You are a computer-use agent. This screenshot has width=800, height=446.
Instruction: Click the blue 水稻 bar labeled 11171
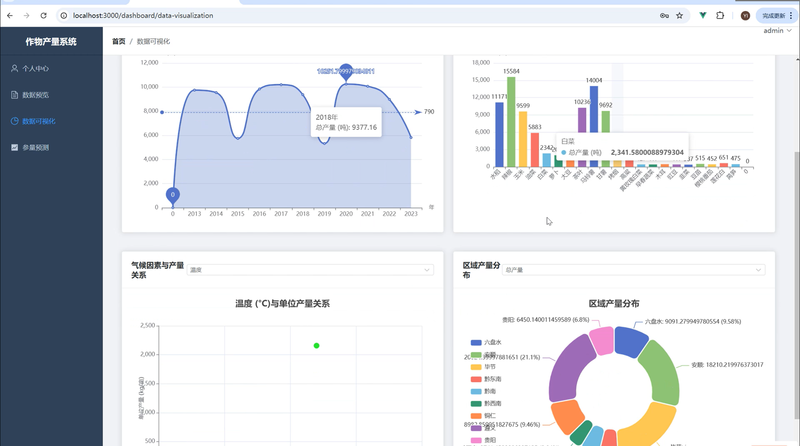(x=499, y=135)
